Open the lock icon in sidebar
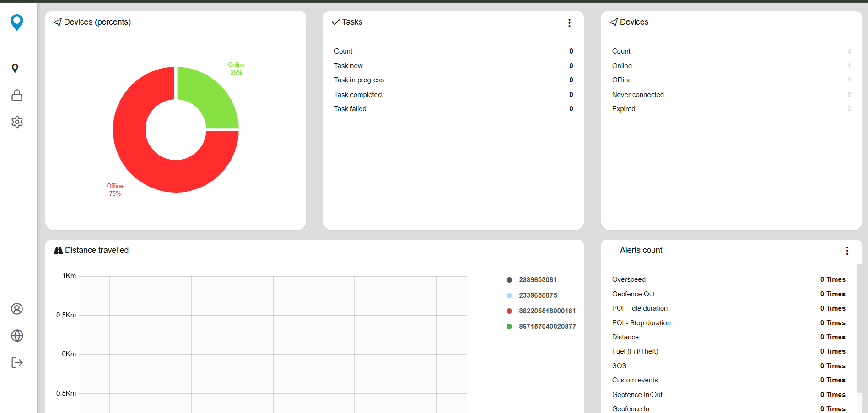The width and height of the screenshot is (868, 413). (17, 95)
